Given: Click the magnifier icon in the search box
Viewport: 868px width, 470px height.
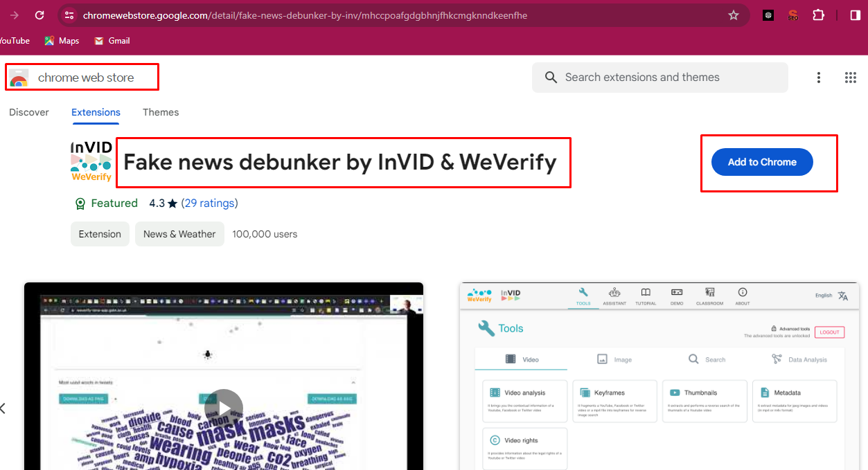Looking at the screenshot, I should coord(551,78).
